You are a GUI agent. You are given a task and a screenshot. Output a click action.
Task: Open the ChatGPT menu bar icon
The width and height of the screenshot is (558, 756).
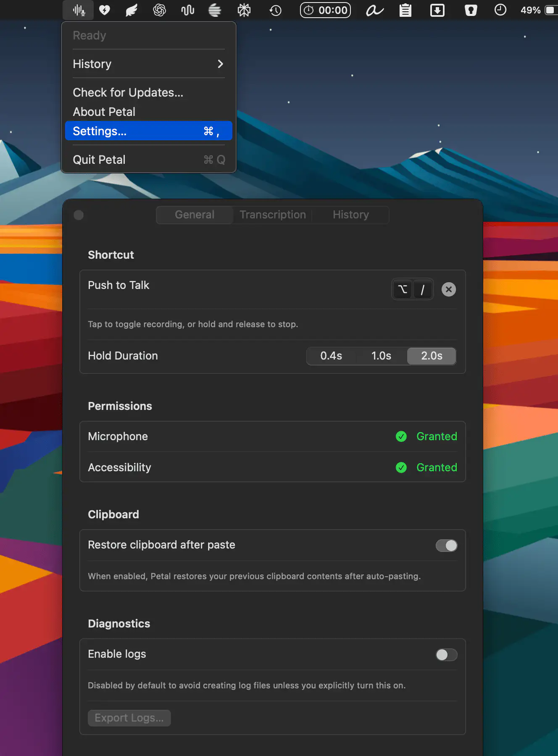tap(159, 10)
